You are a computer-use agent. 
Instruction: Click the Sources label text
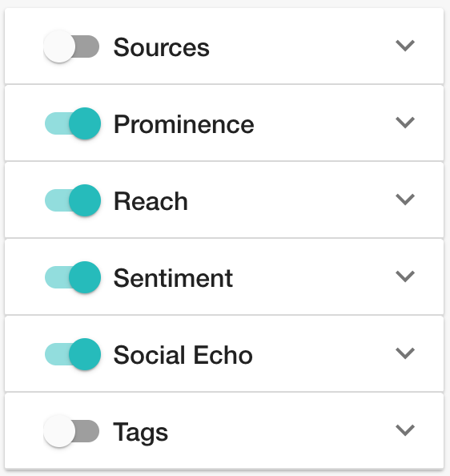coord(161,47)
